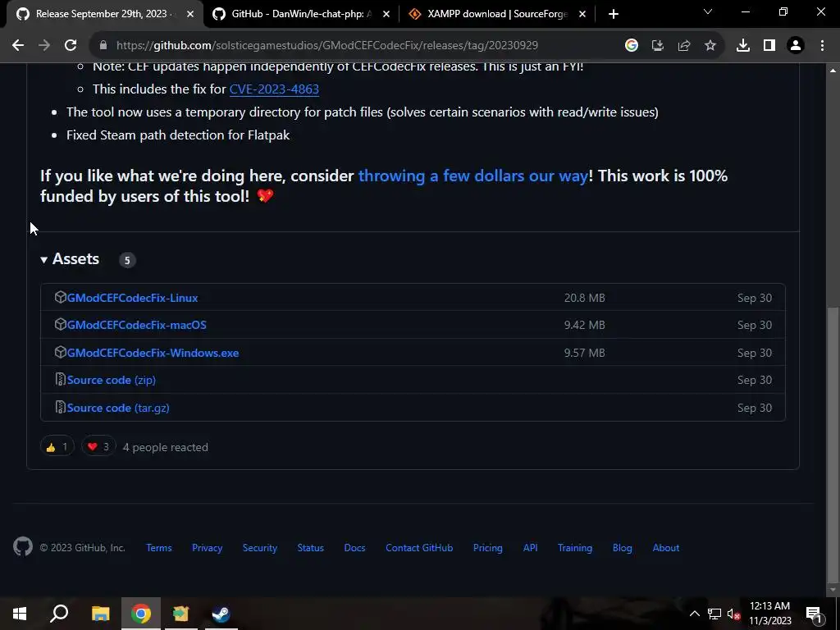Click zip file icon beside Source code (zip)
840x630 pixels.
click(x=60, y=379)
